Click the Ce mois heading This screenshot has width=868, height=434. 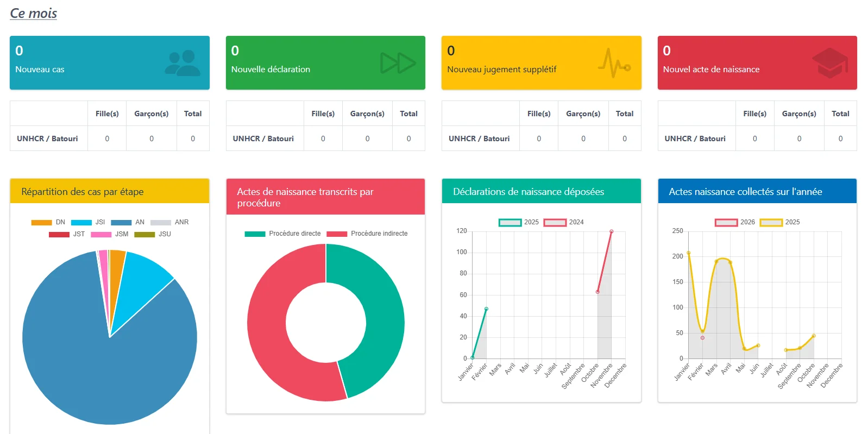[34, 14]
